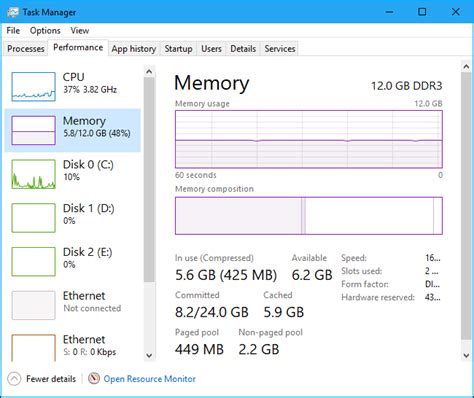Click the Fewer details text
The width and height of the screenshot is (474, 398).
point(51,379)
